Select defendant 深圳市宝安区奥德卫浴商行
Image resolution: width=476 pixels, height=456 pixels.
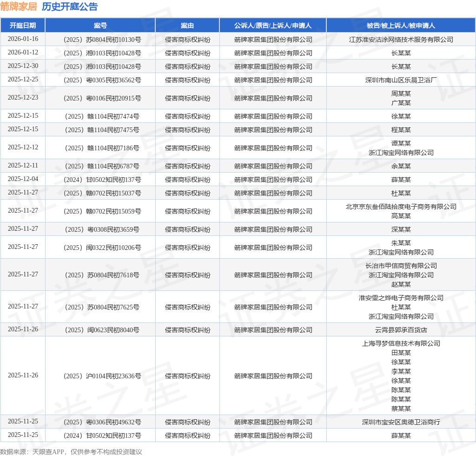click(401, 422)
